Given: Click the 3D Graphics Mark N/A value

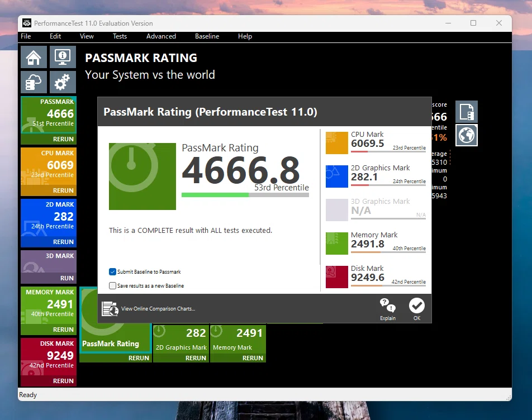Looking at the screenshot, I should [x=361, y=211].
